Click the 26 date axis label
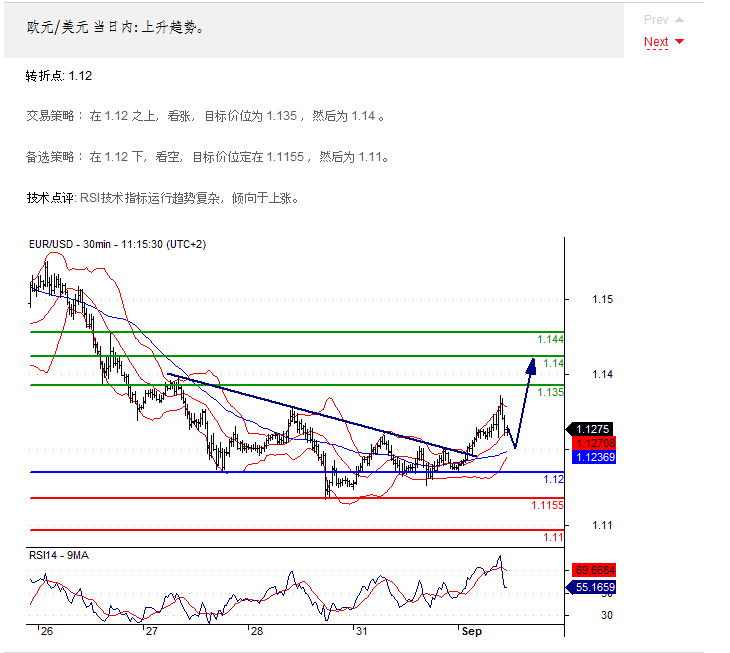 click(47, 632)
